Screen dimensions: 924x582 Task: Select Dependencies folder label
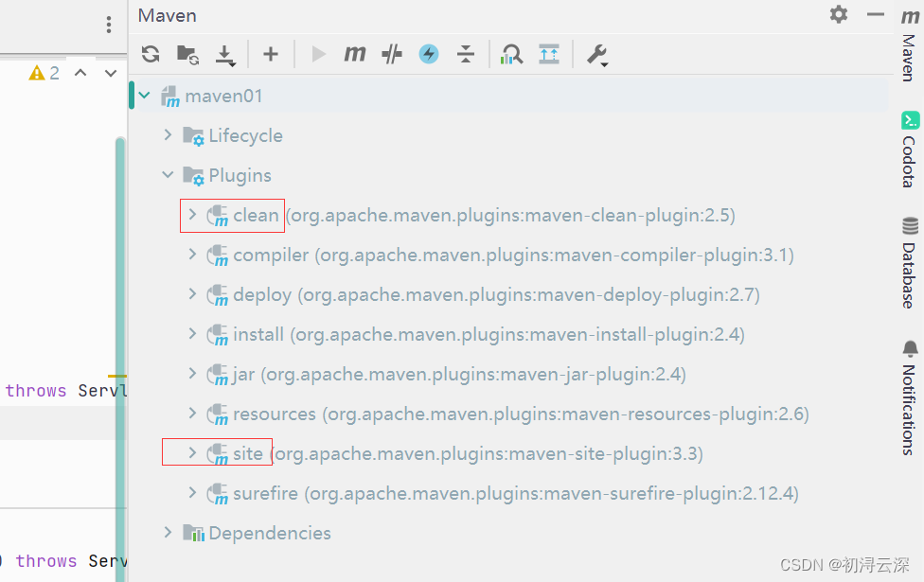[x=270, y=534]
